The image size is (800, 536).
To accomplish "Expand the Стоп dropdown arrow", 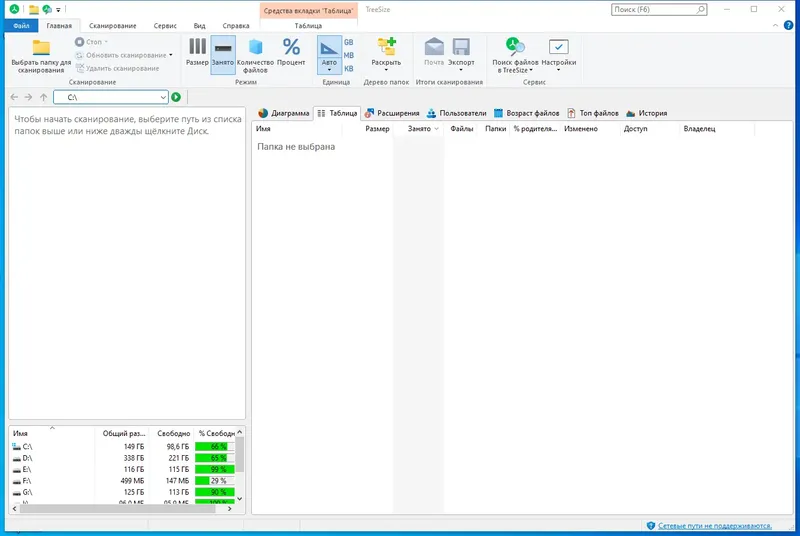I will point(106,42).
